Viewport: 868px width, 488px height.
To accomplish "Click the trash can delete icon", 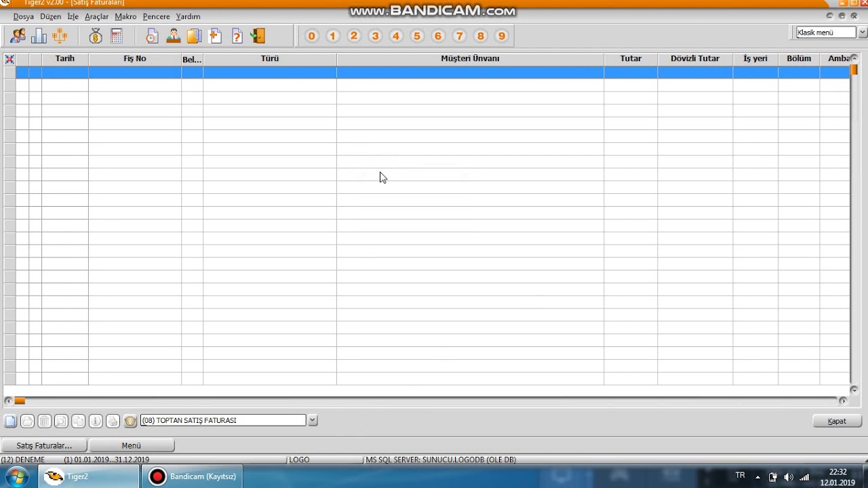I will (44, 421).
